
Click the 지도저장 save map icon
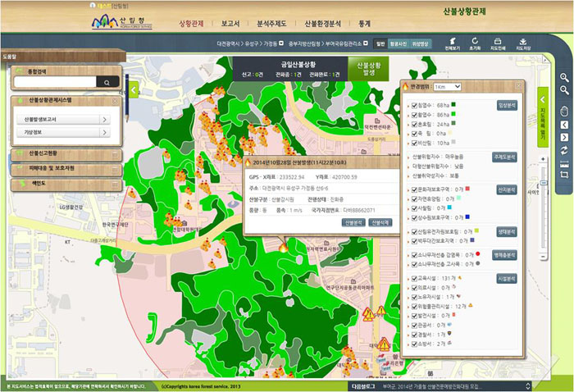coord(522,41)
